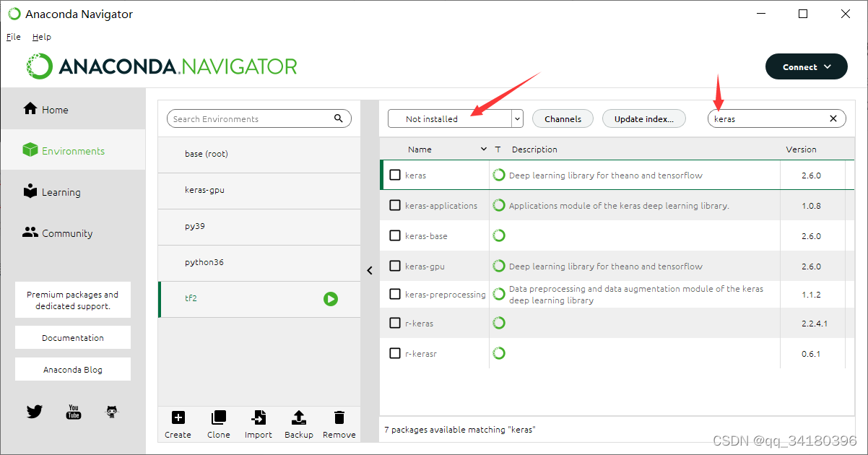Open the File menu
The width and height of the screenshot is (868, 455).
pos(14,37)
